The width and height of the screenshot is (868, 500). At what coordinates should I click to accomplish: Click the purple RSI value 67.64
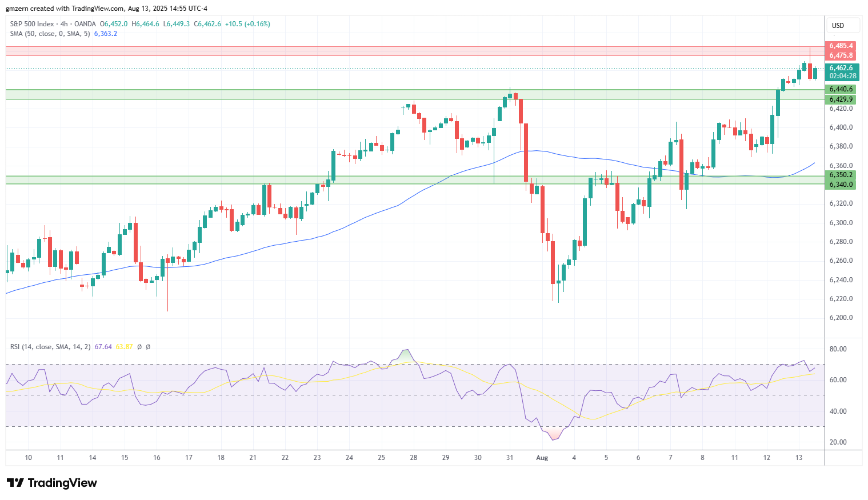click(103, 347)
